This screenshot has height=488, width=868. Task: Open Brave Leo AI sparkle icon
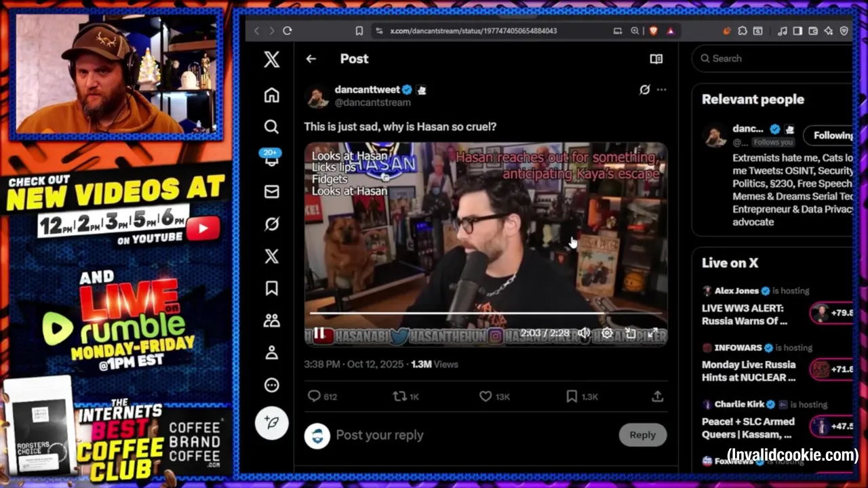(829, 30)
